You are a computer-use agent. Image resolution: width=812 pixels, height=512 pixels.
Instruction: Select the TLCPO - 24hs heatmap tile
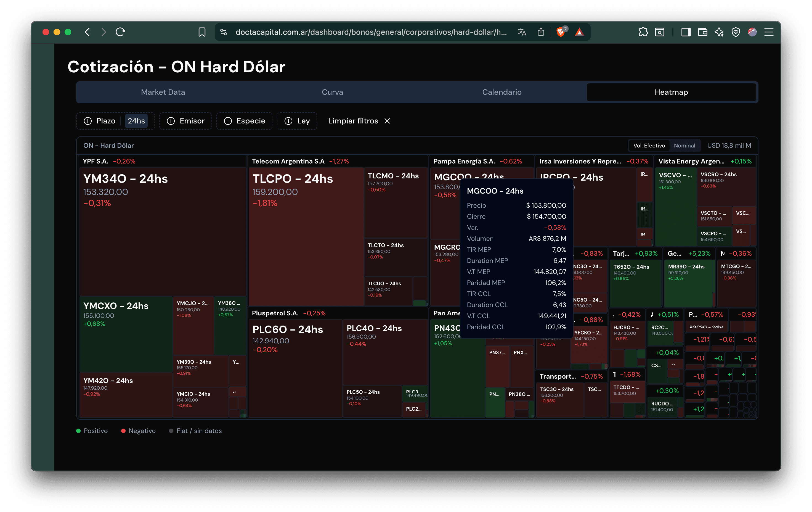click(306, 237)
